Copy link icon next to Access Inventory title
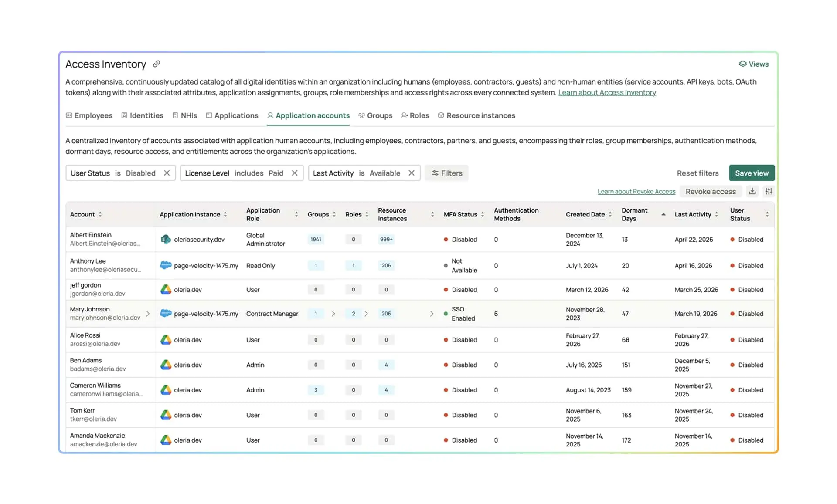The width and height of the screenshot is (837, 504). click(157, 64)
